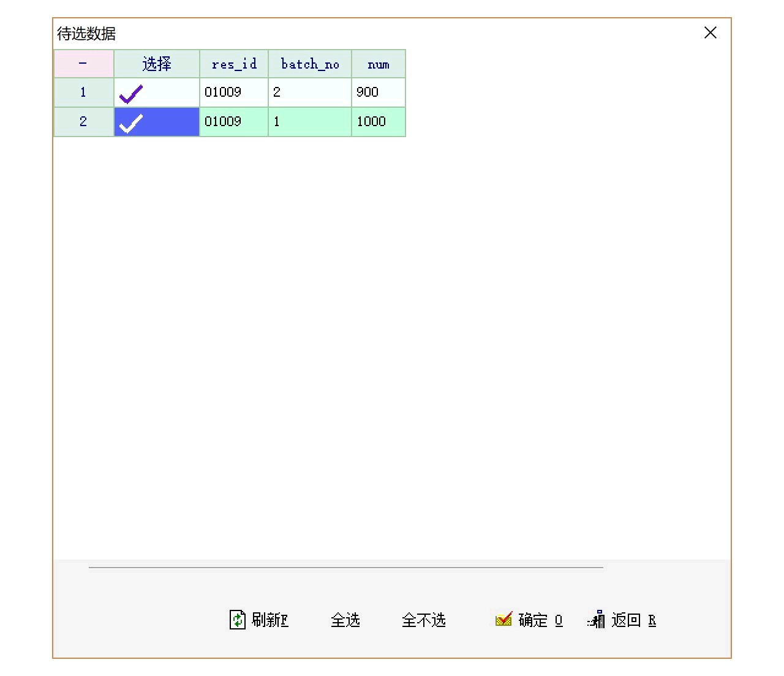Select row header number 1
Screen dimensions: 784x676
point(83,92)
